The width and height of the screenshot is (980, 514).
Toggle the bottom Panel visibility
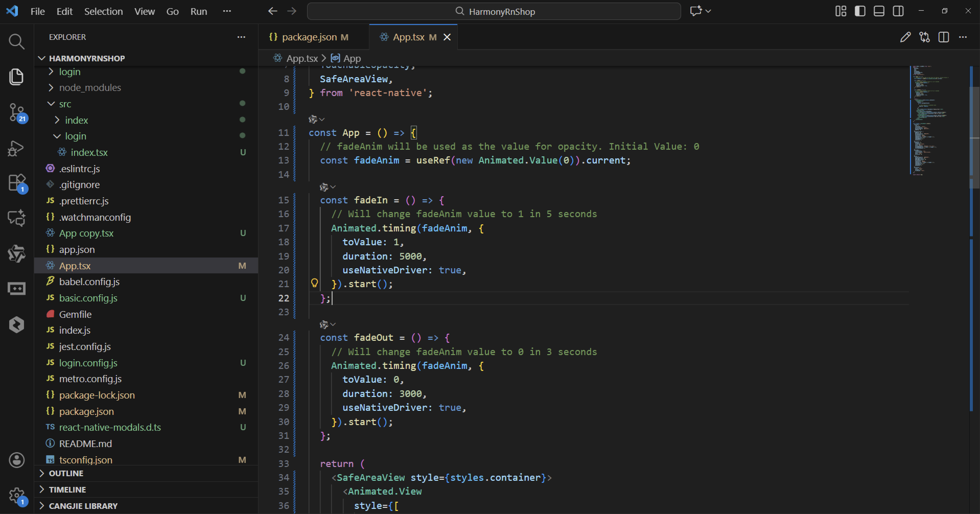[x=879, y=11]
